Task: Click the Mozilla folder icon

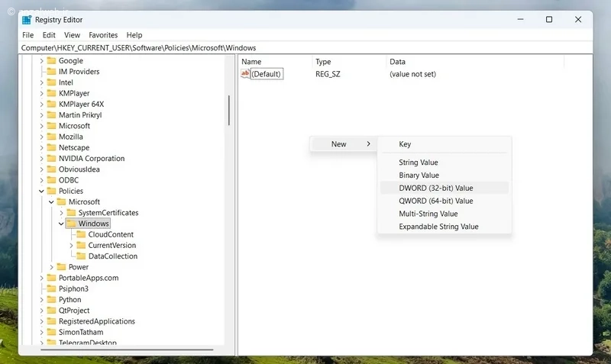Action: (51, 137)
